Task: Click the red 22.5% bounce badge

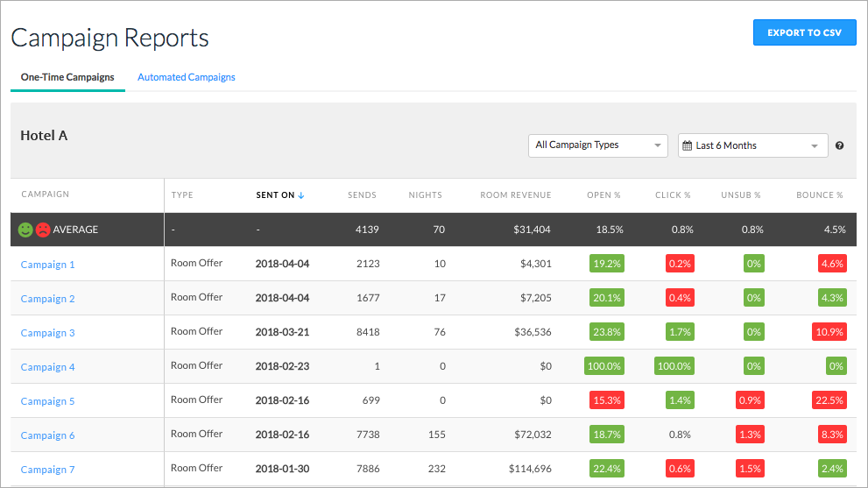Action: click(x=829, y=400)
